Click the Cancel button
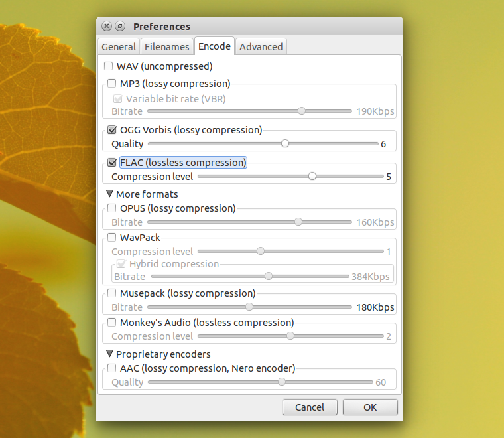The image size is (504, 438). pos(310,407)
